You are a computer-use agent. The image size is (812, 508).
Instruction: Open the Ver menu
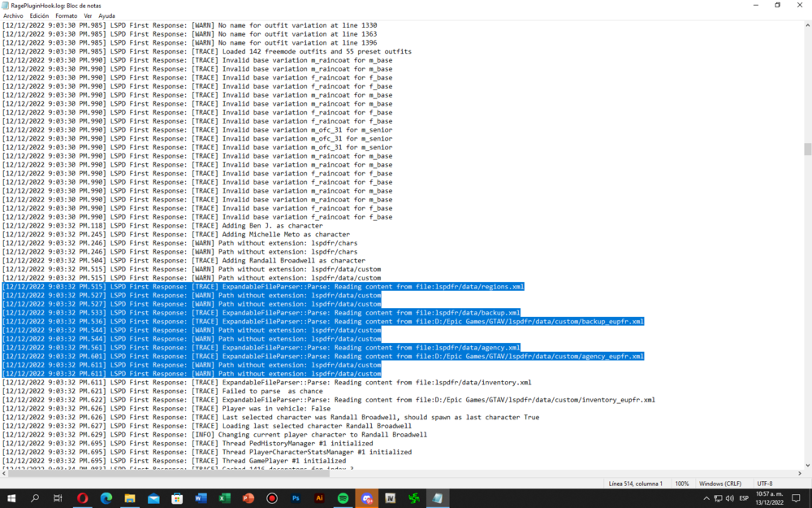coord(88,16)
